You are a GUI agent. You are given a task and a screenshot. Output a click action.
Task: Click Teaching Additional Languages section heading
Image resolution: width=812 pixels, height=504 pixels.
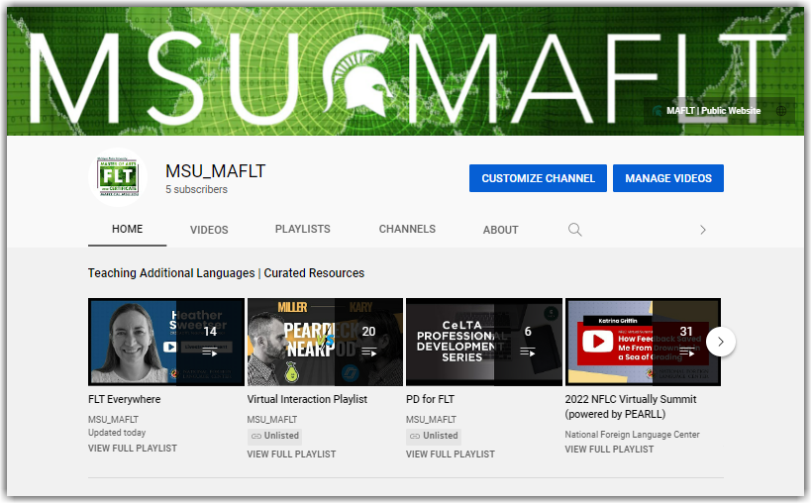tap(227, 273)
